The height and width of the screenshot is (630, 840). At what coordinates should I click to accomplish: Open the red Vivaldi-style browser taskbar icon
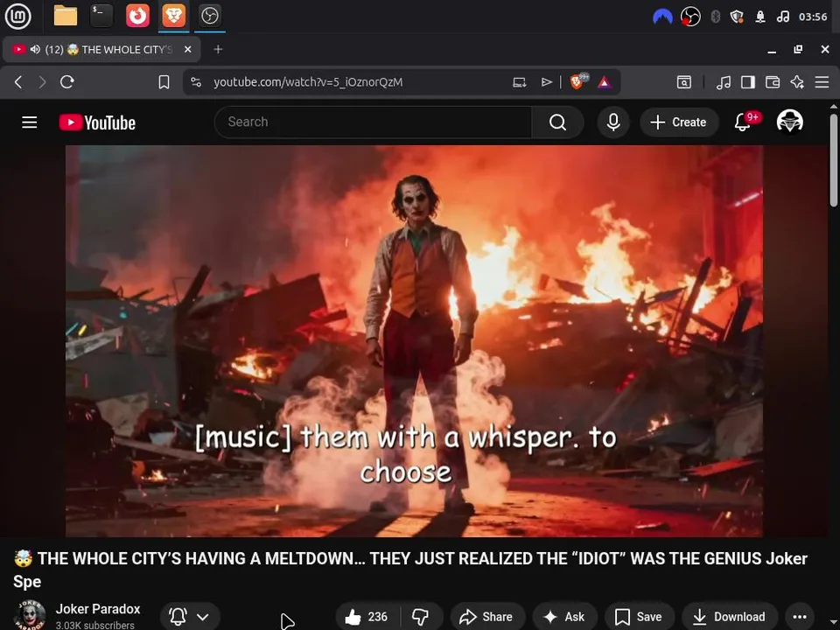[x=137, y=16]
